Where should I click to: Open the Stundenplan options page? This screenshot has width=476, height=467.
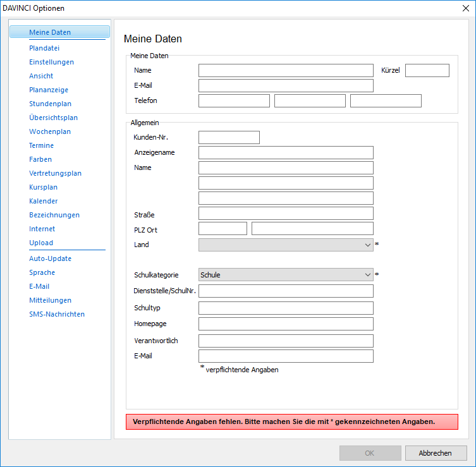(x=50, y=104)
